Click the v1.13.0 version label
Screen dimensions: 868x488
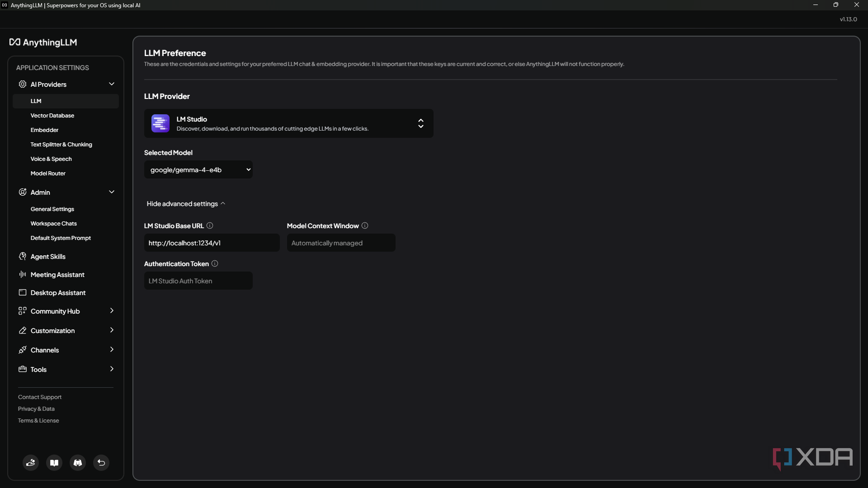[848, 19]
